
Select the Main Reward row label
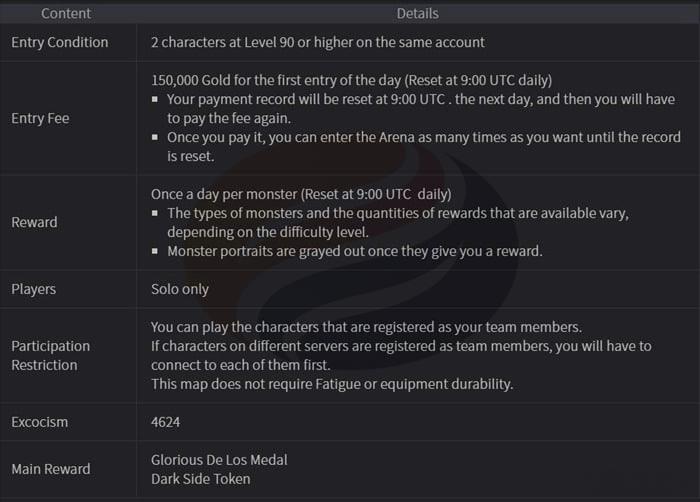coord(50,469)
